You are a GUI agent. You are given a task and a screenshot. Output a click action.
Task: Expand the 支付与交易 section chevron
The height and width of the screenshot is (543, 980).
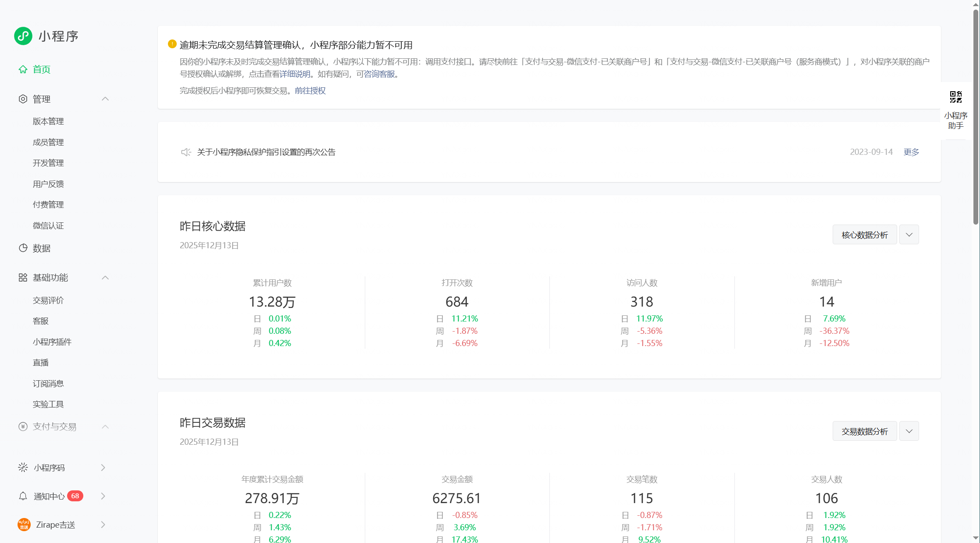[x=105, y=427]
